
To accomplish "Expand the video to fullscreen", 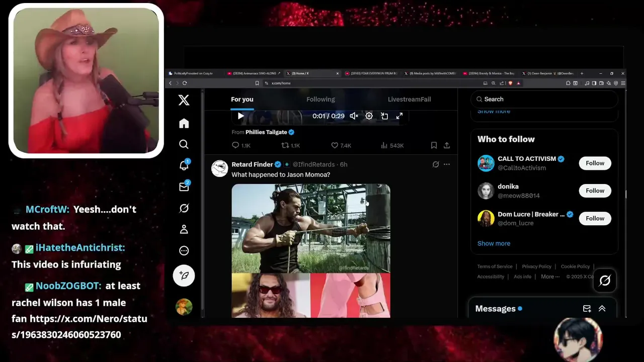I will pos(399,116).
